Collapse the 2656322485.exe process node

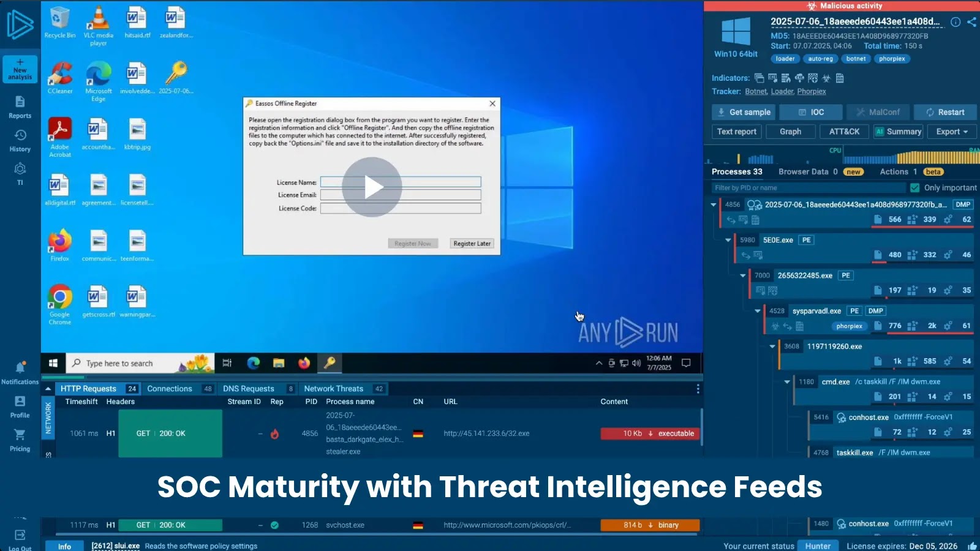(x=743, y=275)
